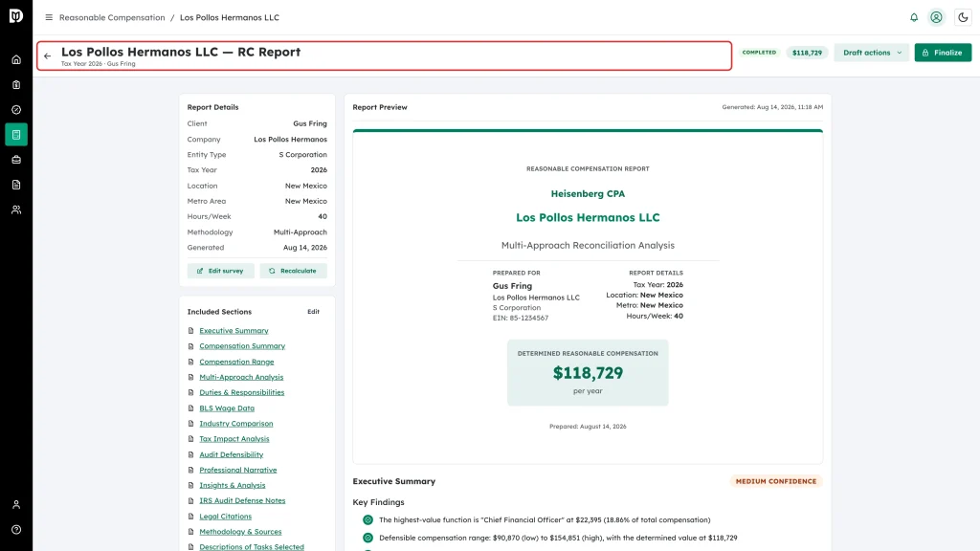
Task: Open the compass sidebar icon
Action: tap(16, 110)
